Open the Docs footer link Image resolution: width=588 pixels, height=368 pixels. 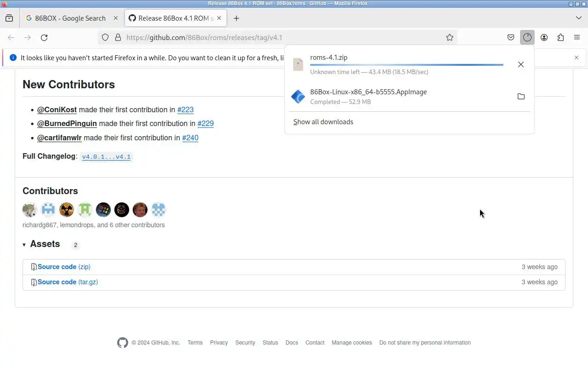(292, 343)
